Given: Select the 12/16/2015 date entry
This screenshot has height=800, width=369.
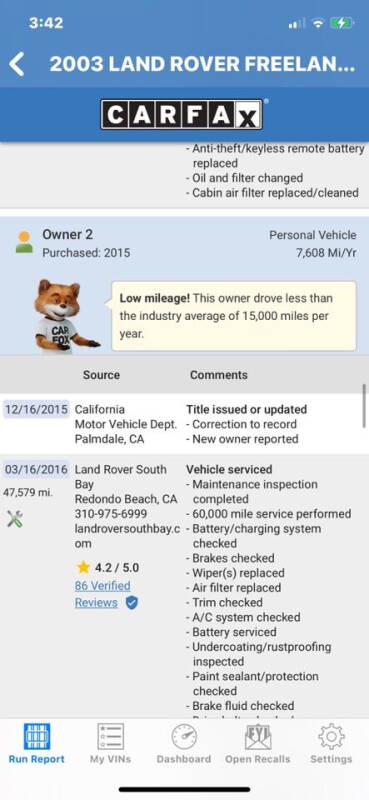Looking at the screenshot, I should [x=36, y=409].
